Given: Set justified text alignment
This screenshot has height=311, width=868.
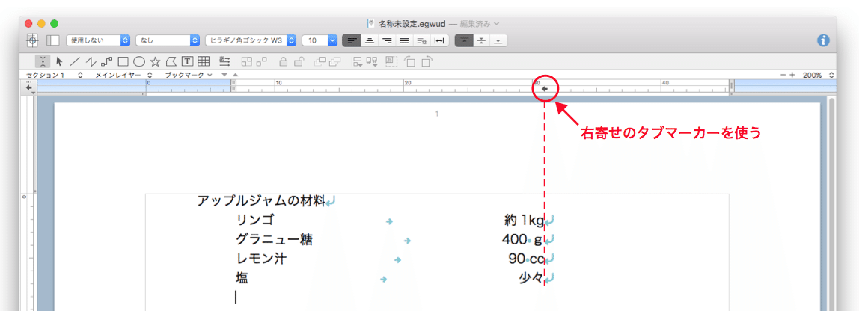Looking at the screenshot, I should click(405, 40).
